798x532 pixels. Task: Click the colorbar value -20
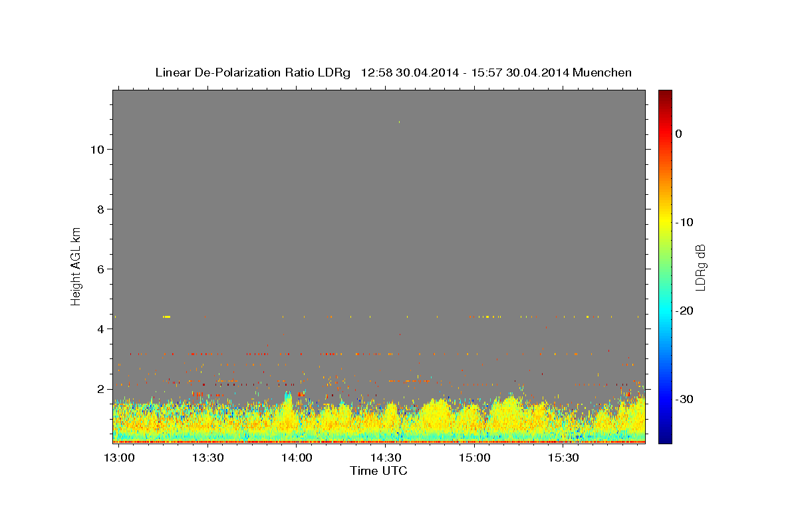(685, 311)
